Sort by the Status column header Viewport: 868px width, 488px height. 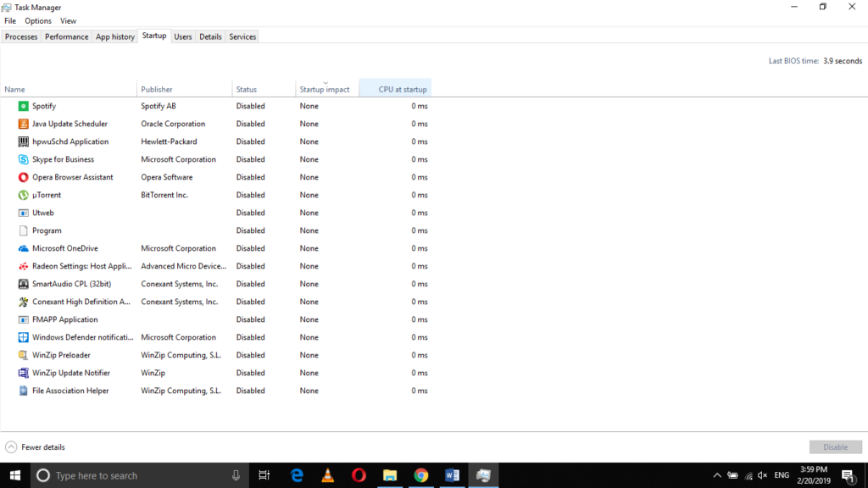(x=264, y=89)
